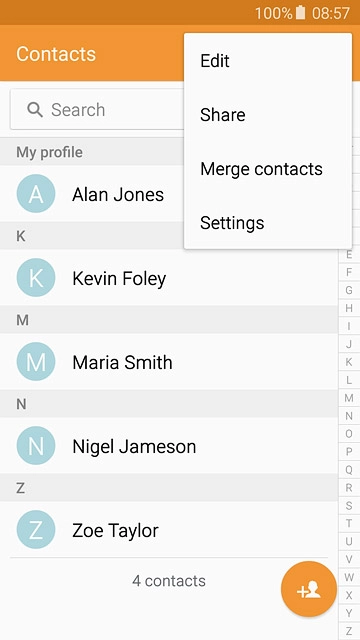Tap Maria Smith's M avatar icon
The image size is (360, 640).
point(36,362)
